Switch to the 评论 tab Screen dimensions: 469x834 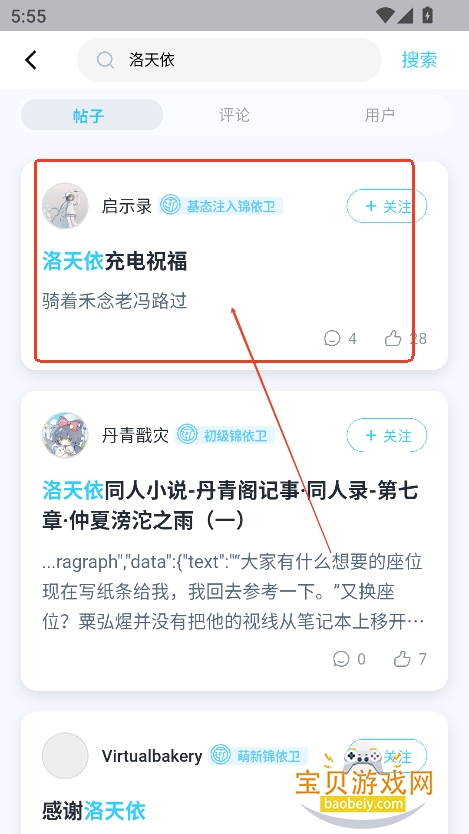point(234,115)
